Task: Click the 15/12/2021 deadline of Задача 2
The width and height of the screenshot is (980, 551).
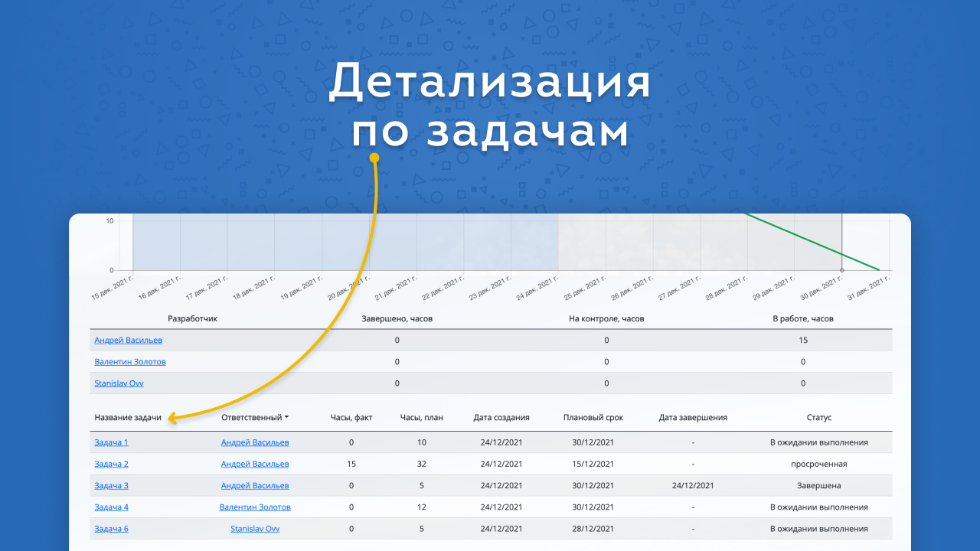Action: (x=593, y=464)
